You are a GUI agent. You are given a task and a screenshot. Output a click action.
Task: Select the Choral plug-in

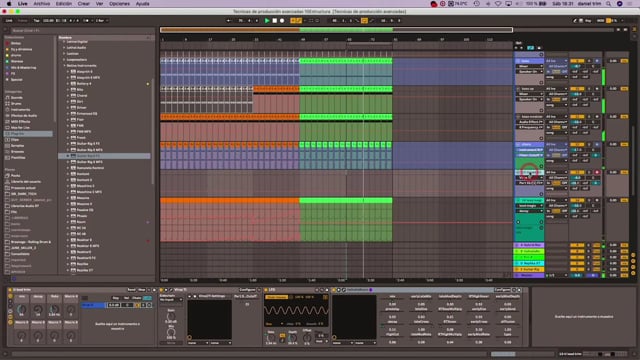click(82, 96)
